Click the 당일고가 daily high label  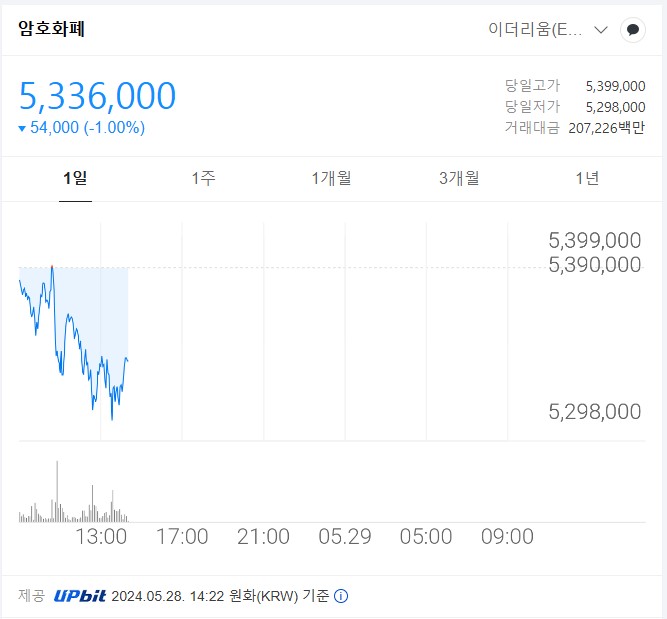(x=533, y=86)
